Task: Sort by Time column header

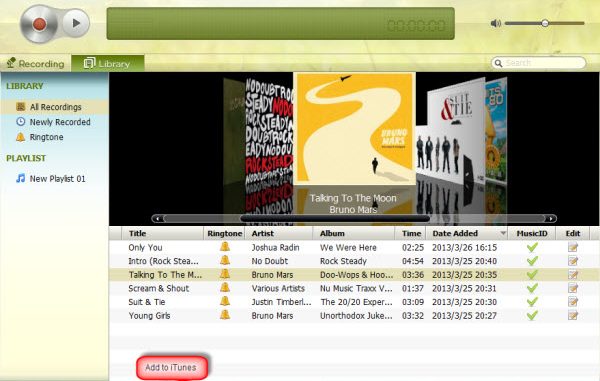Action: pyautogui.click(x=411, y=233)
